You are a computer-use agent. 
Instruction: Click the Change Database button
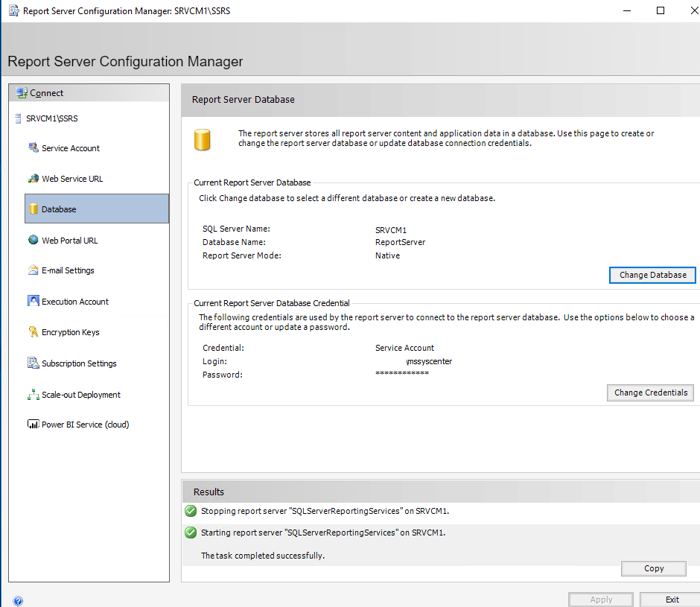(x=652, y=275)
